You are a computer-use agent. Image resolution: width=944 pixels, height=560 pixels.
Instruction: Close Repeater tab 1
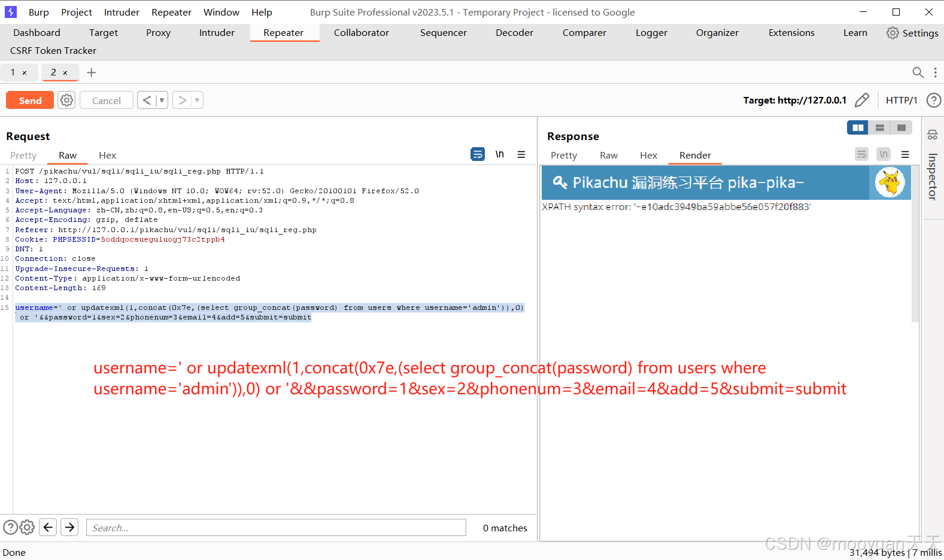(25, 73)
